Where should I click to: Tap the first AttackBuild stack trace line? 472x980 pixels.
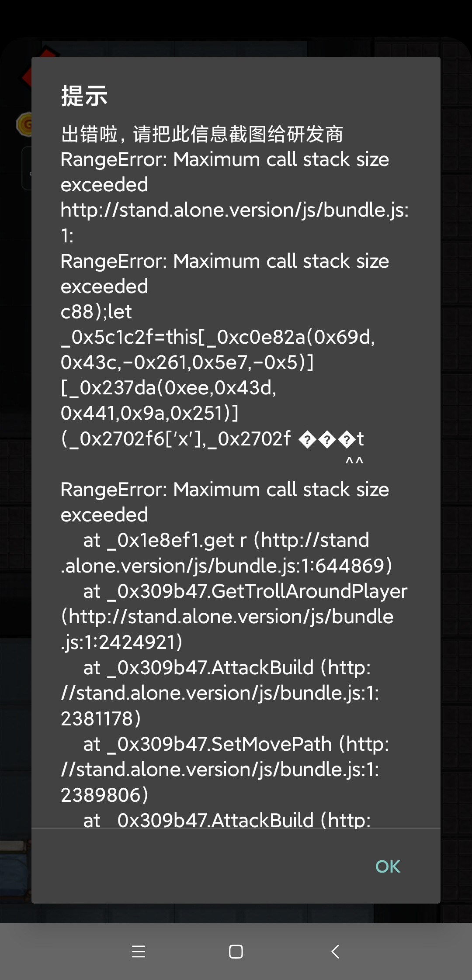pos(220,693)
